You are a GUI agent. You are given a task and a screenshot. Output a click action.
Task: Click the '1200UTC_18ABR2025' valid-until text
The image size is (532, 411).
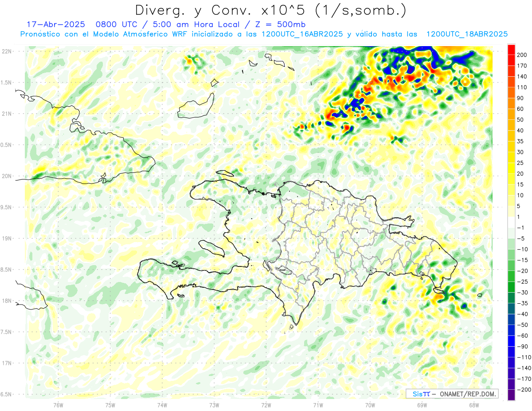467,34
